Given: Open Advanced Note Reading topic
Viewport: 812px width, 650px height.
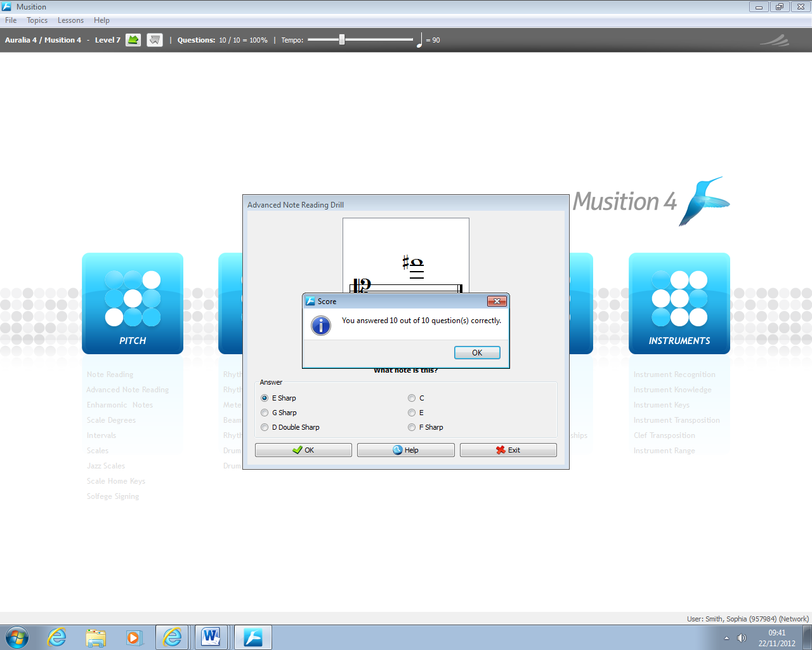Looking at the screenshot, I should tap(128, 390).
